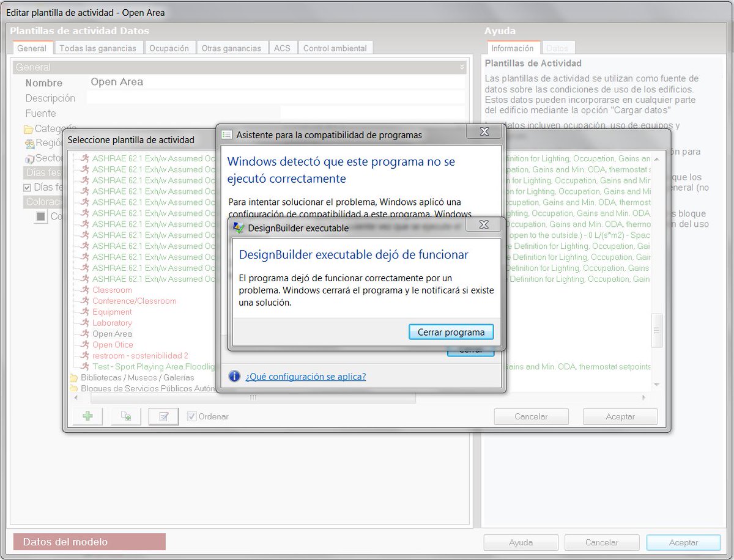Click the green plus add-template icon
This screenshot has width=734, height=560.
(87, 416)
